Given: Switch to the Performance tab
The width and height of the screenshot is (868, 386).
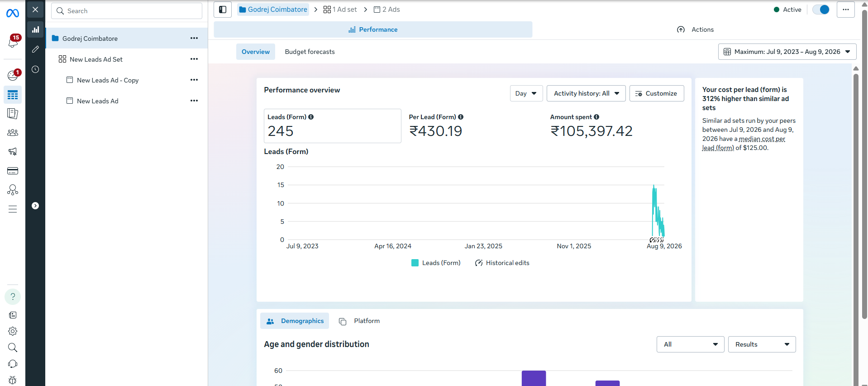Looking at the screenshot, I should [x=373, y=29].
